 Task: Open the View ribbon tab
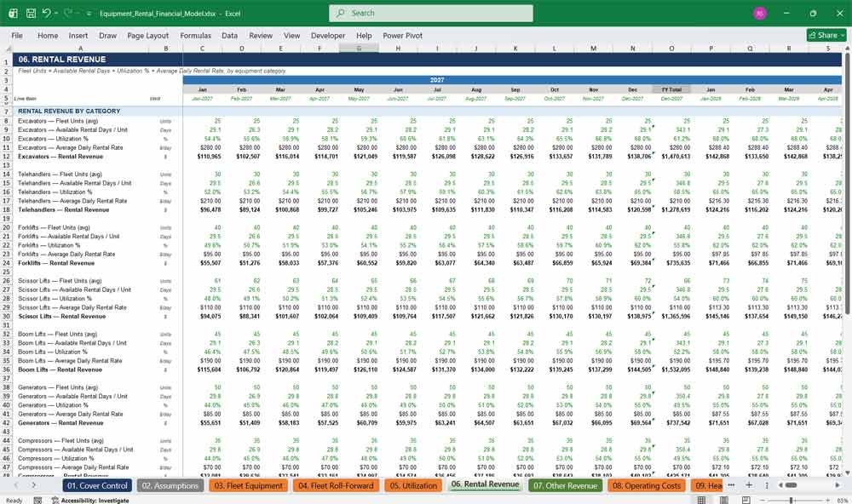coord(291,35)
